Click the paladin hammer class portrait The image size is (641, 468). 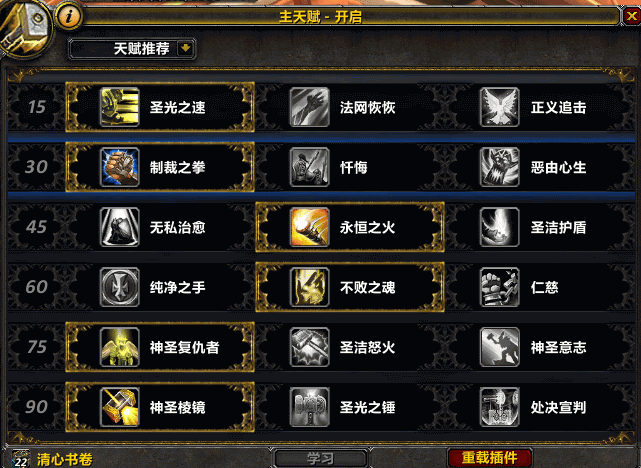(x=25, y=27)
